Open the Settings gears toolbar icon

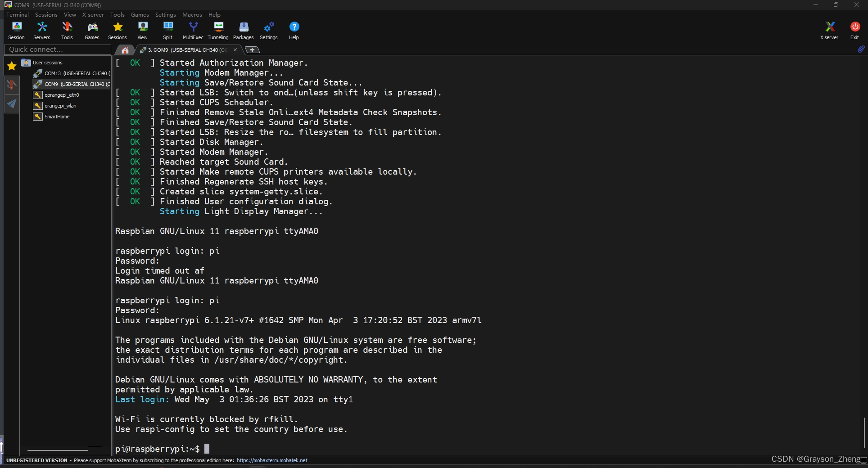(269, 31)
